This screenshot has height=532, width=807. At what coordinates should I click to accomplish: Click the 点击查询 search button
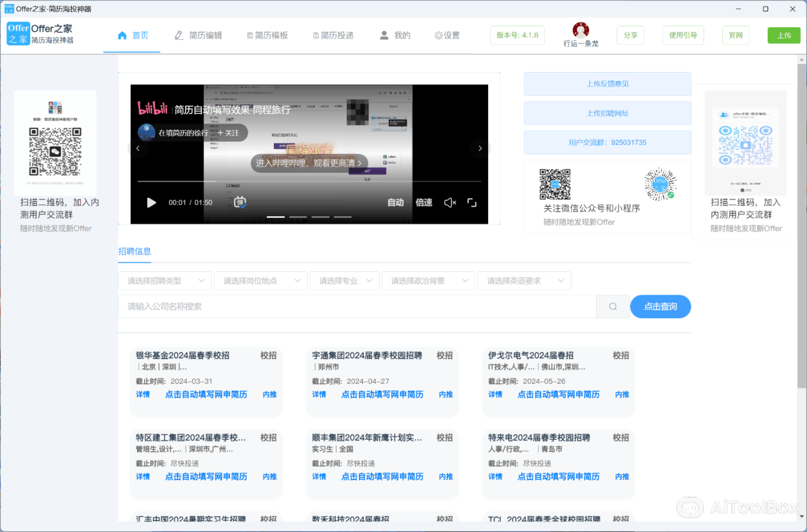661,306
